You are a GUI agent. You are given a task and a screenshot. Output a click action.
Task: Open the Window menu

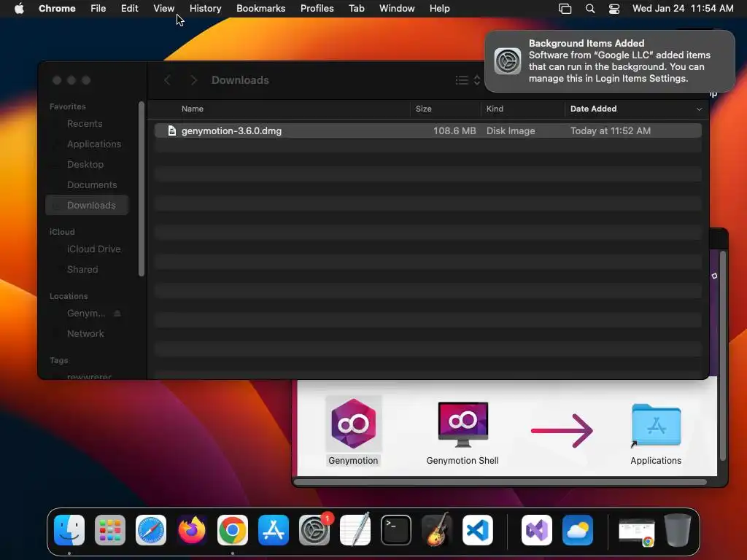[397, 9]
